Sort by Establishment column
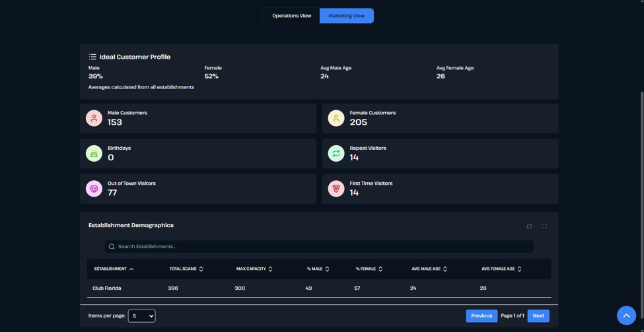 (114, 269)
